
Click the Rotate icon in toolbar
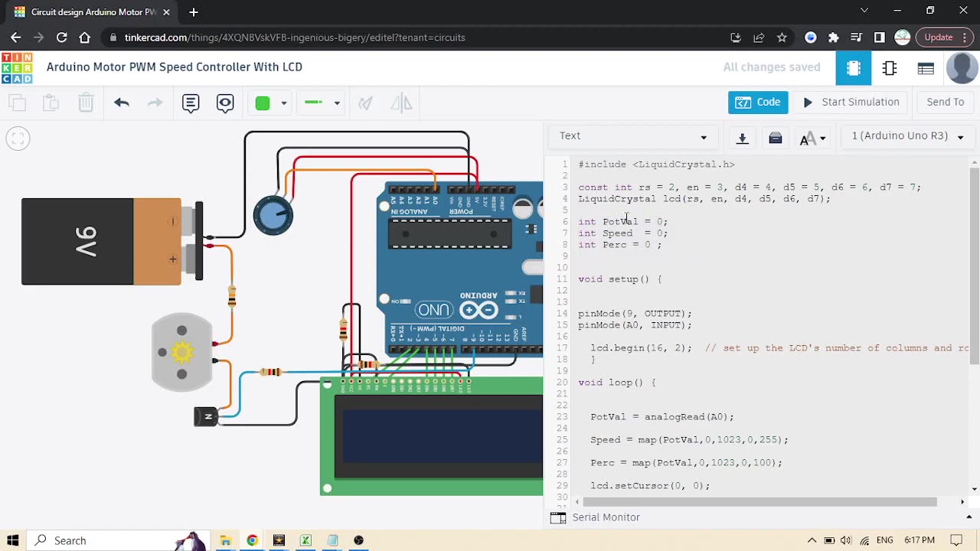pyautogui.click(x=366, y=103)
